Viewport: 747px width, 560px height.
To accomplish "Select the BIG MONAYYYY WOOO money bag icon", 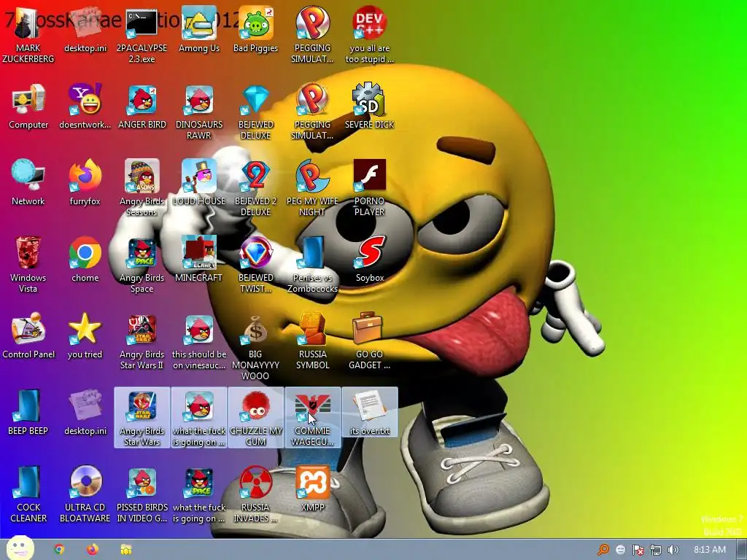I will [x=255, y=346].
